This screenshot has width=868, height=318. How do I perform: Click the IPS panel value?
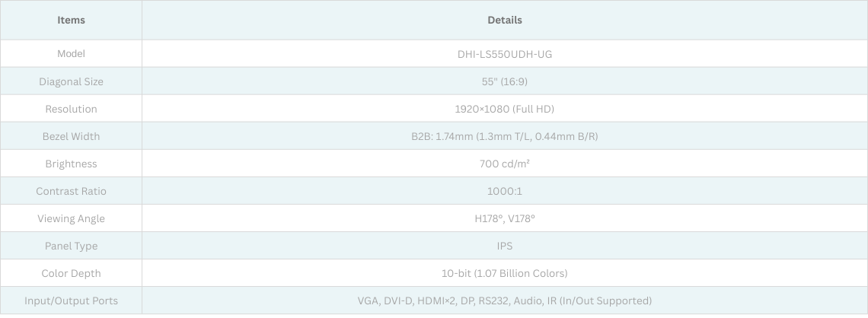tap(505, 246)
